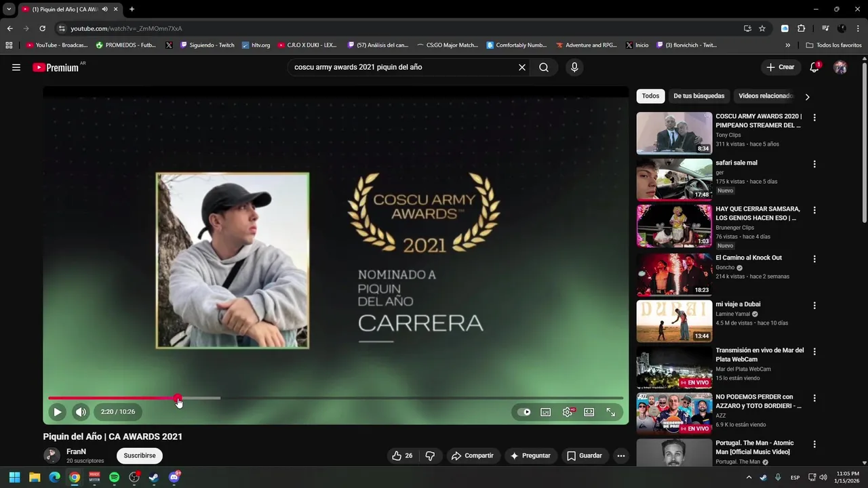
Task: Open PROMIEDOS bookmark
Action: (125, 45)
